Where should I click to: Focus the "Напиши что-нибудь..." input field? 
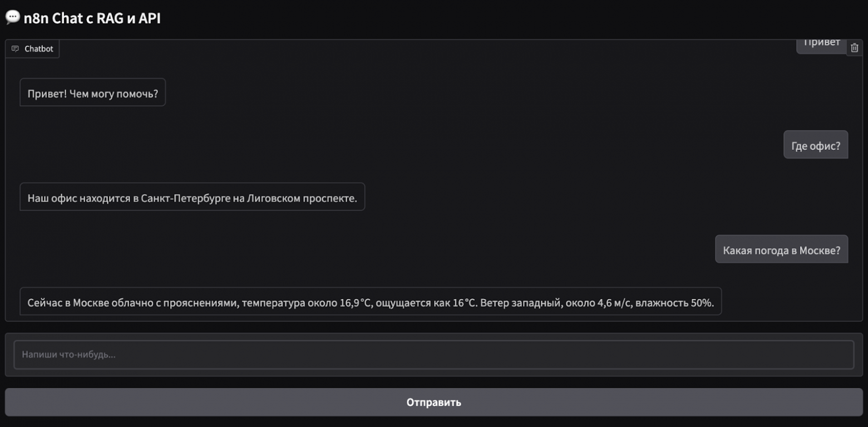[x=433, y=354]
